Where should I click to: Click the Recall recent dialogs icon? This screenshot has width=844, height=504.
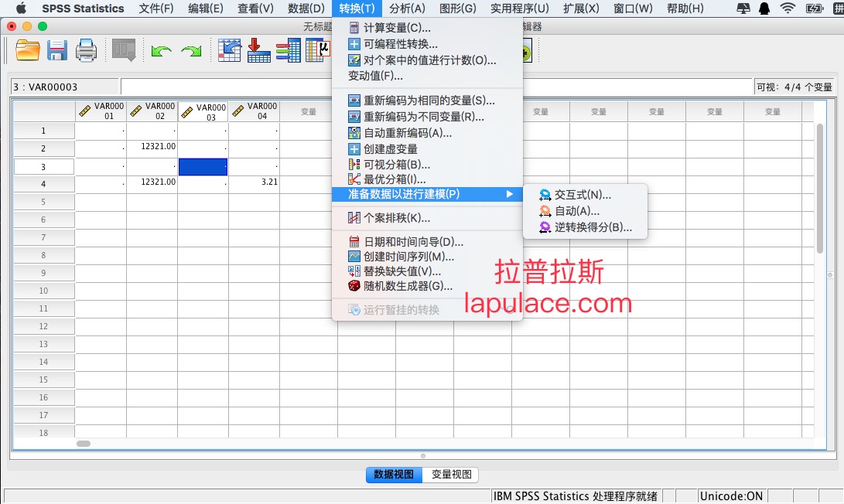[124, 50]
